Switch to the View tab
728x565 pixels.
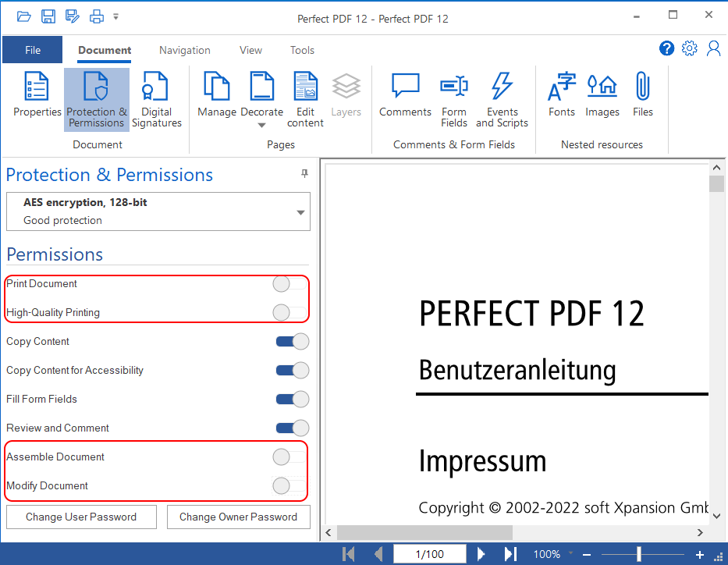(x=250, y=50)
